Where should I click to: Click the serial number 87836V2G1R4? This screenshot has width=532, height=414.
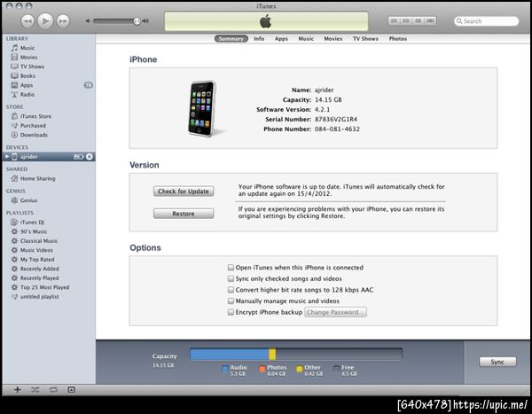[x=336, y=119]
